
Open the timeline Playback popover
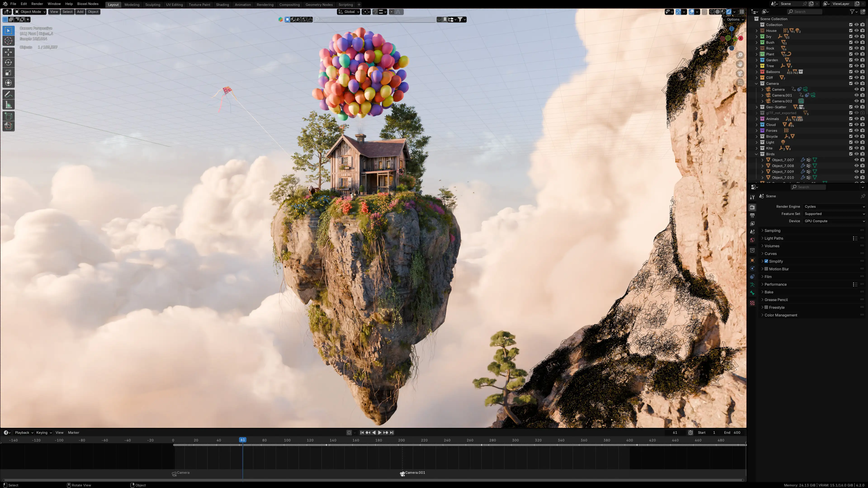point(24,433)
